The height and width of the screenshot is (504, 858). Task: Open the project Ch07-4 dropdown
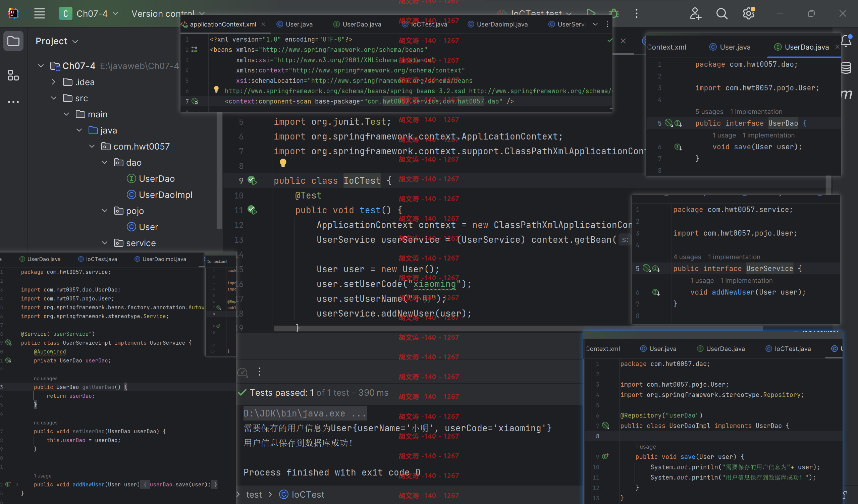click(89, 14)
